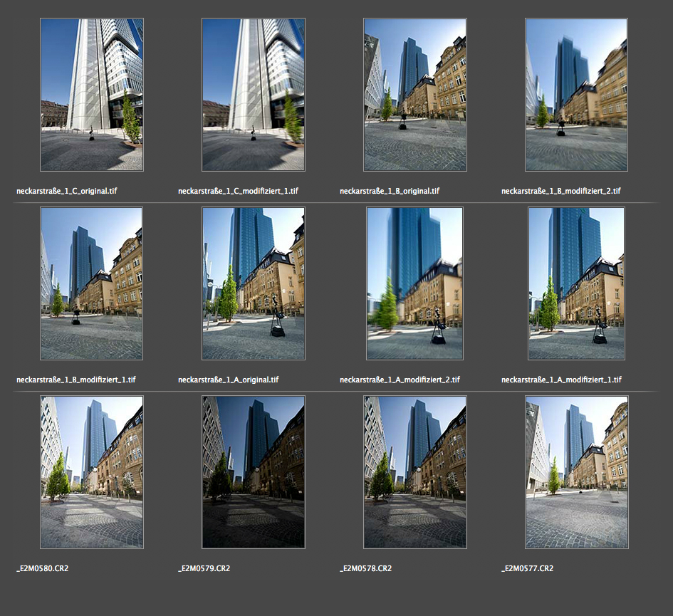This screenshot has width=673, height=616.
Task: Pick the neckarstraße_1_B_modifiziert_1.tif photo thumbnail
Action: pyautogui.click(x=91, y=283)
